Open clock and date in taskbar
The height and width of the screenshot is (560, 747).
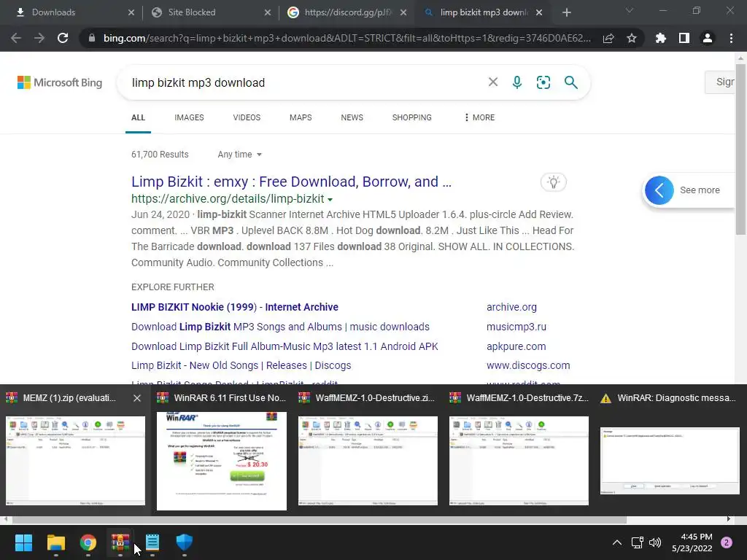[692, 542]
